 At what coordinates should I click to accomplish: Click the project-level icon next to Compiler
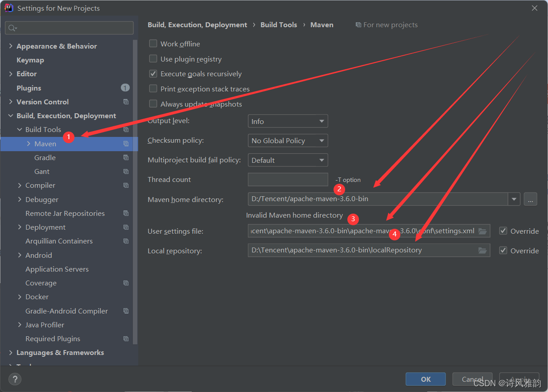(126, 185)
